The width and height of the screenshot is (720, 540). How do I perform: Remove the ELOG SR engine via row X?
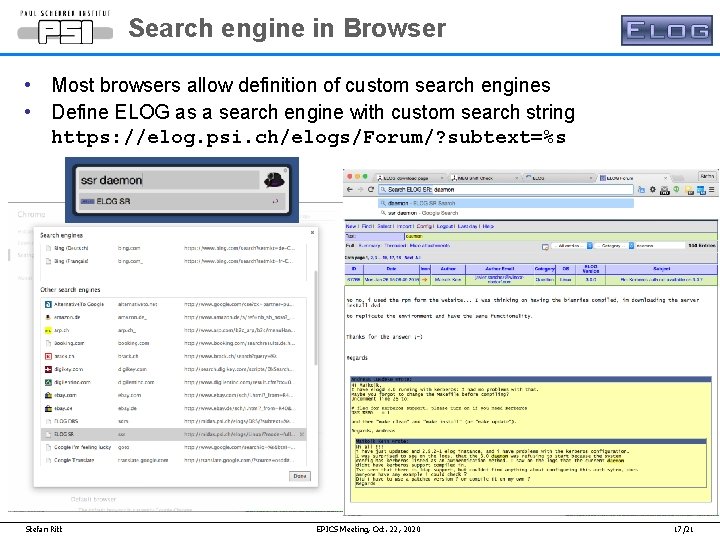(302, 434)
